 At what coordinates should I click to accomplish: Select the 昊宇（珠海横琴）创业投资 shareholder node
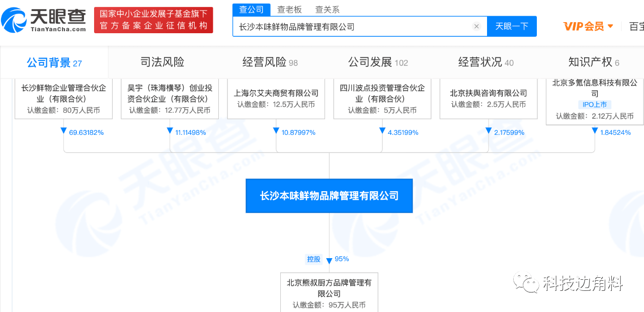pos(170,98)
